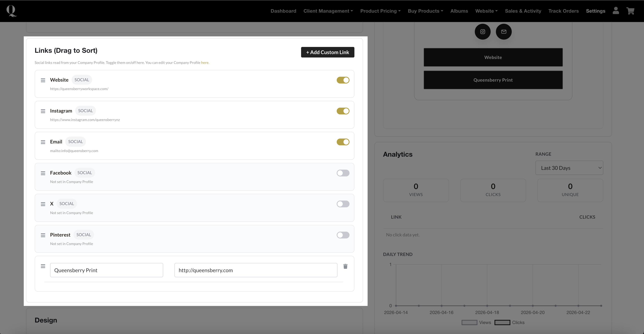Click the Queensberry Q logo
This screenshot has height=334, width=644.
(x=11, y=11)
